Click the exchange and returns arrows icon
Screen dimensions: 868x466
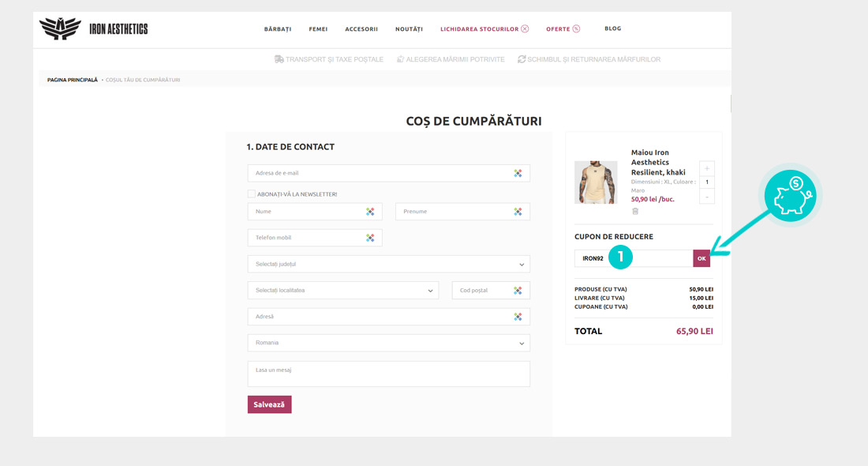coord(522,59)
